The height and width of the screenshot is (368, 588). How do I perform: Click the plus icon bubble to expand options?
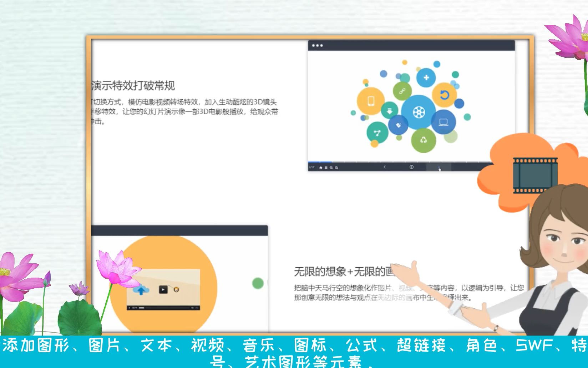click(x=426, y=77)
